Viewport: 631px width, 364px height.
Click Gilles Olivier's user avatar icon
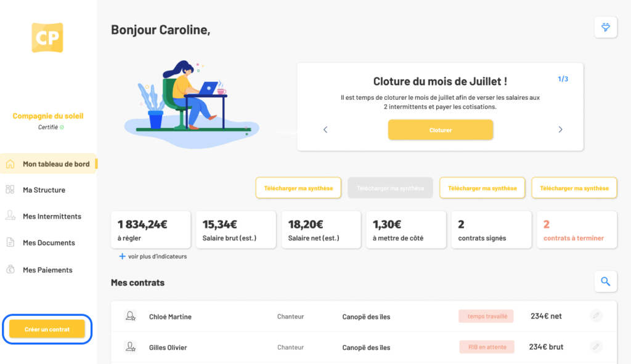(131, 347)
